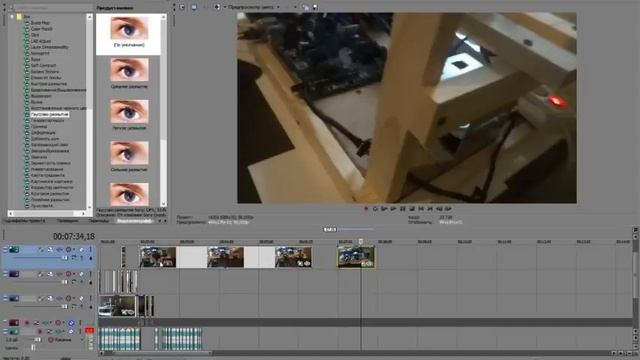The width and height of the screenshot is (640, 360).
Task: Copy snapshot to clipboard icon
Action: 305,7
